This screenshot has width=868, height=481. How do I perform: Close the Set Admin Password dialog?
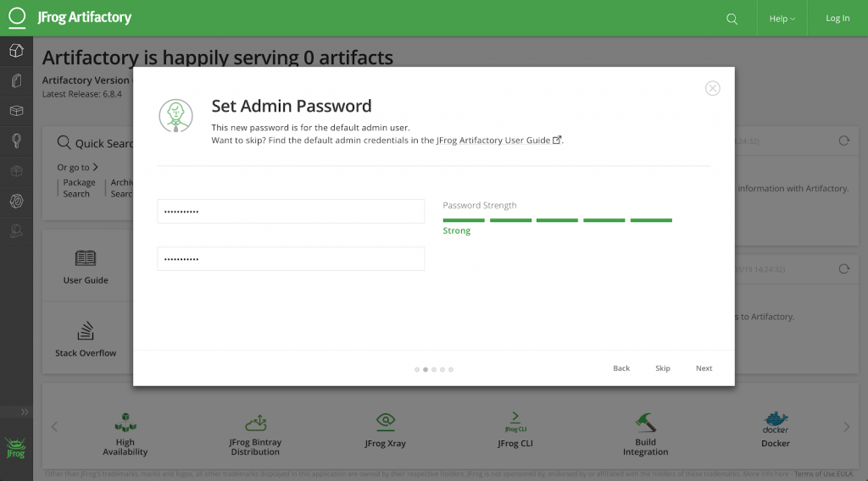click(x=713, y=89)
